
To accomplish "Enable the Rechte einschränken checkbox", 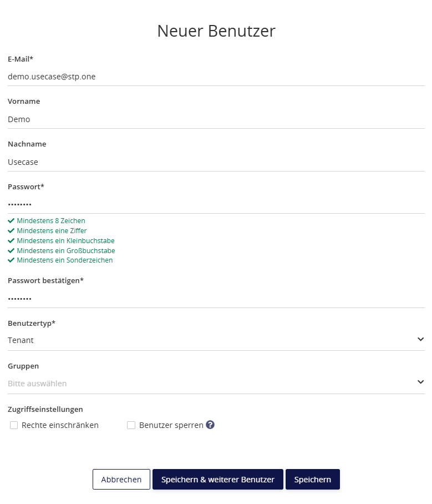I will [14, 425].
